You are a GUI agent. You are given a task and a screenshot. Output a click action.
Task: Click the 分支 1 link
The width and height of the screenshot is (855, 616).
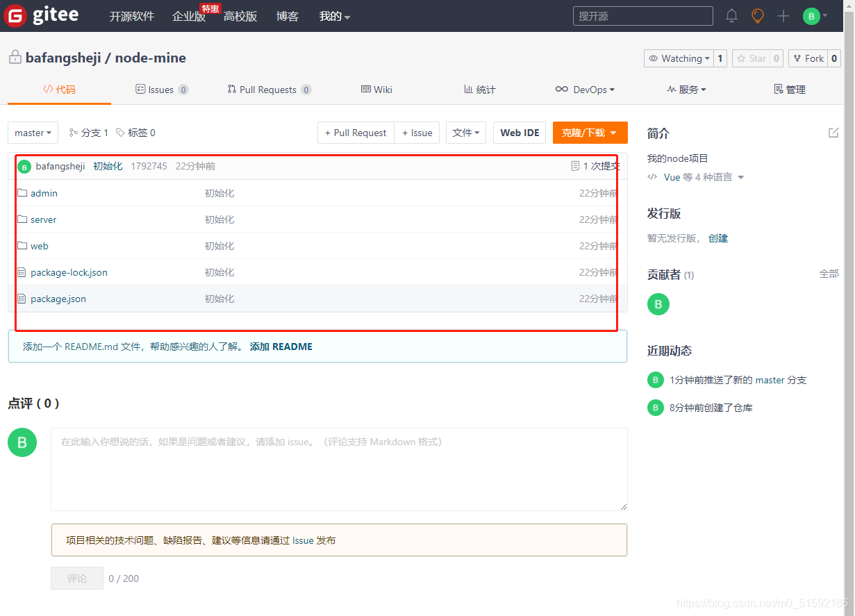(88, 133)
